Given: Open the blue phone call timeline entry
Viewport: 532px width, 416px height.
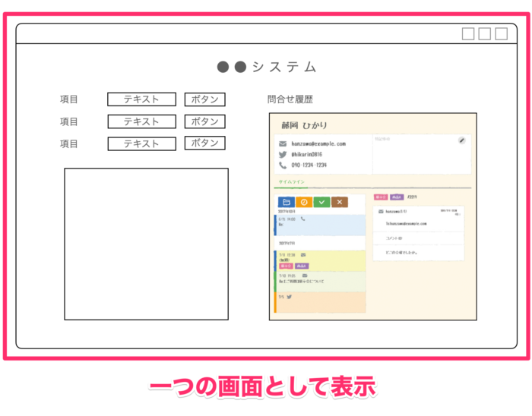Looking at the screenshot, I should click(320, 223).
